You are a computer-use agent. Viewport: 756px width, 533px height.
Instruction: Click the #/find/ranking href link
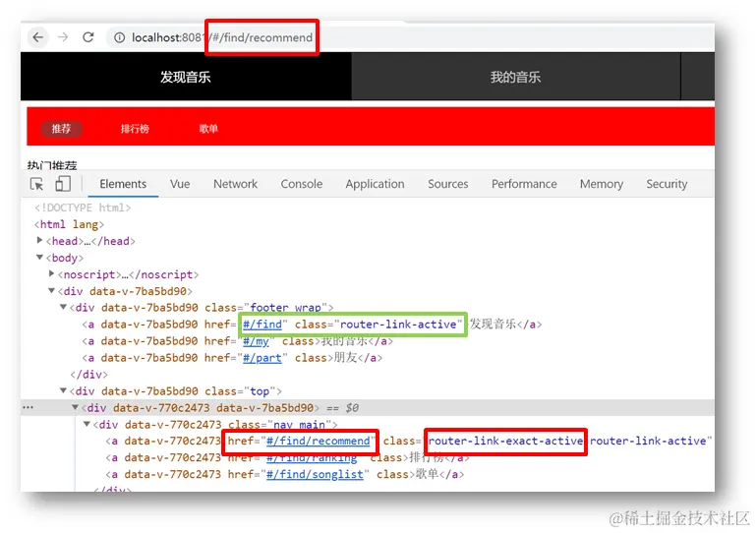[x=312, y=457]
